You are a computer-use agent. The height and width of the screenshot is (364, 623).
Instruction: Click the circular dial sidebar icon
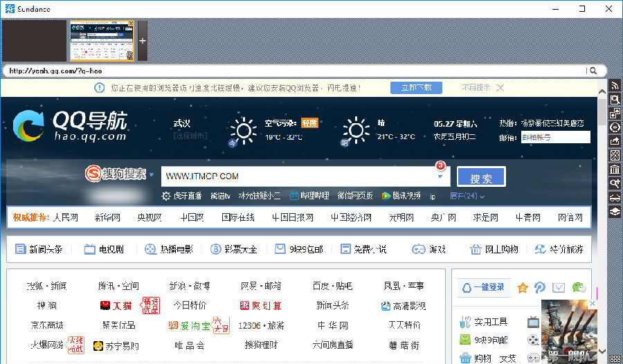(615, 127)
